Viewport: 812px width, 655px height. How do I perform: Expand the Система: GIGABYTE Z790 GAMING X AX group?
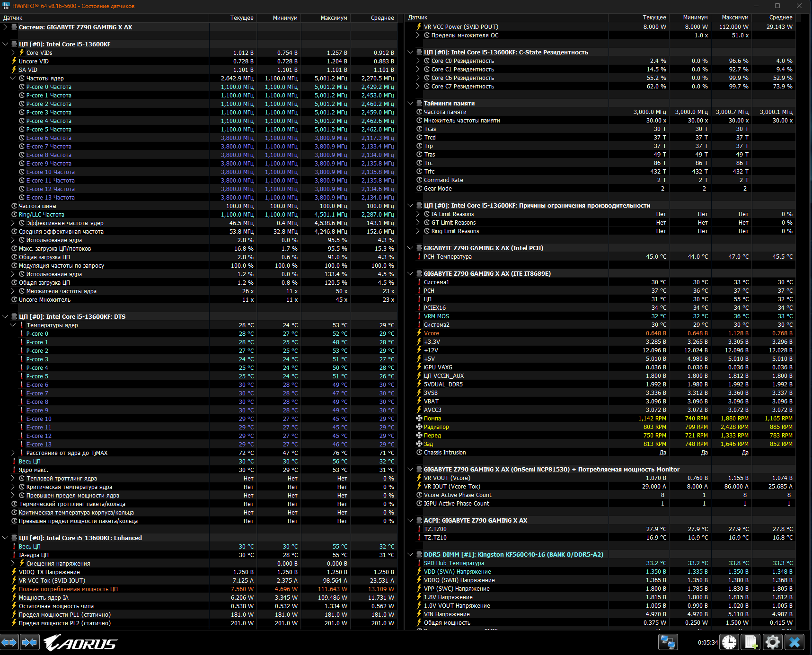pyautogui.click(x=5, y=27)
